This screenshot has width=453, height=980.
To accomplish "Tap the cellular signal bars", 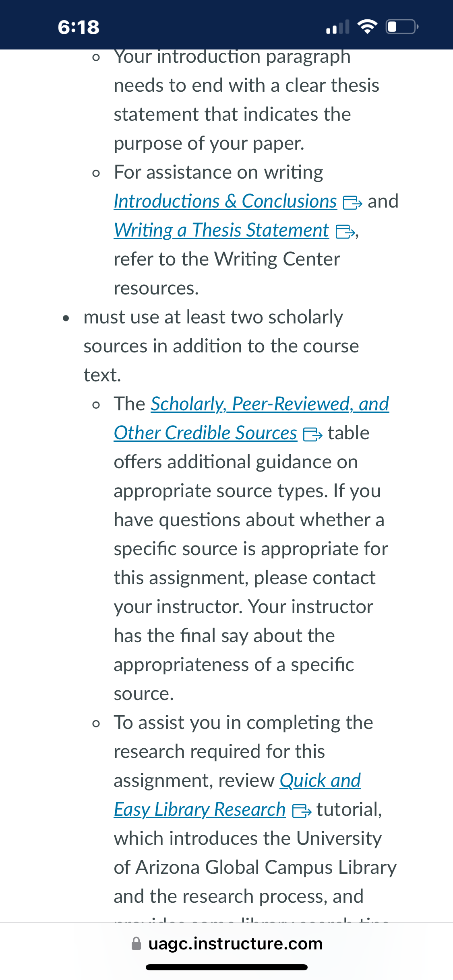I will coord(337,27).
